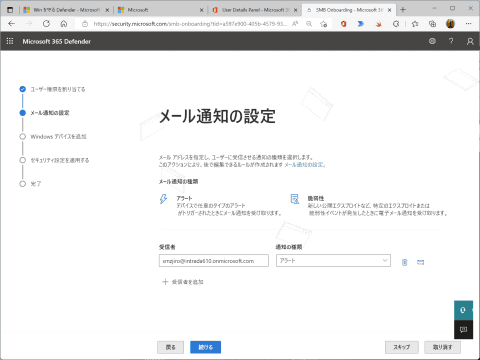Viewport: 480px width, 360px height.
Task: Open the app launcher waffle icon
Action: pyautogui.click(x=10, y=41)
